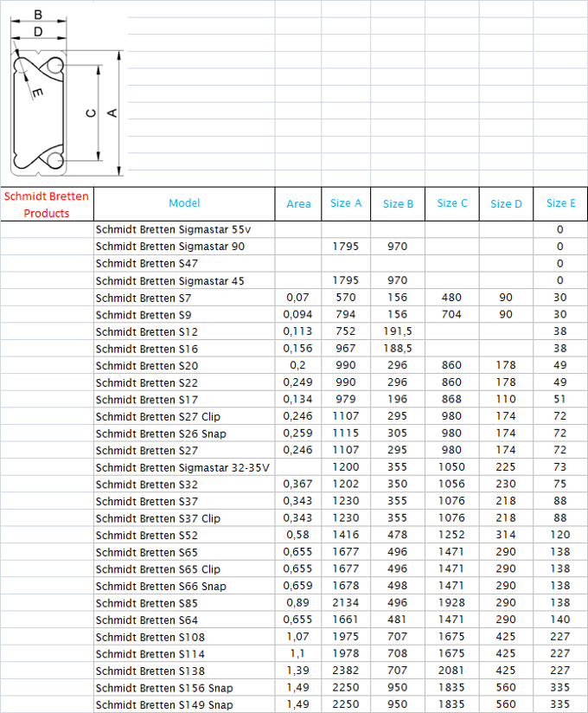Select Size E value 140 for S64
This screenshot has height=713, width=588.
560,620
